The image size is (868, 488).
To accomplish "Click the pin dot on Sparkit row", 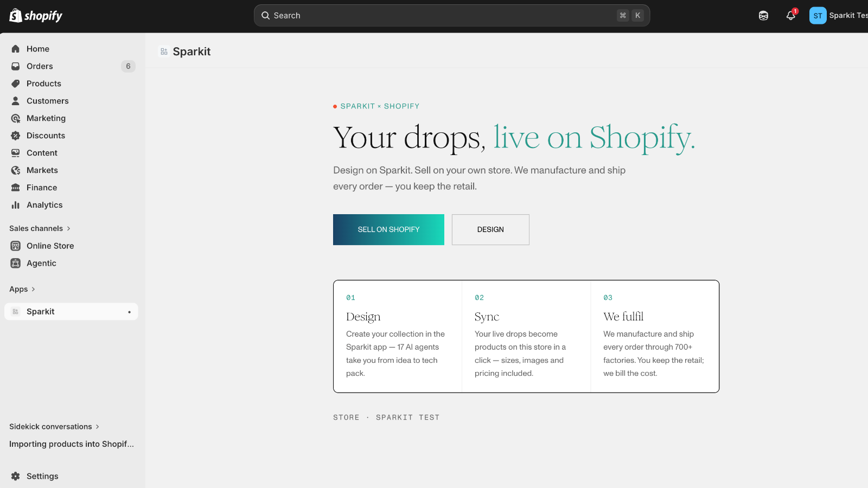I will (x=129, y=312).
